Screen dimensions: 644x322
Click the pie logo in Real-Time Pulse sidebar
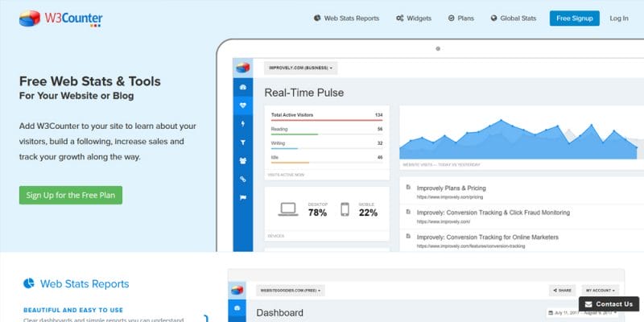(x=243, y=68)
